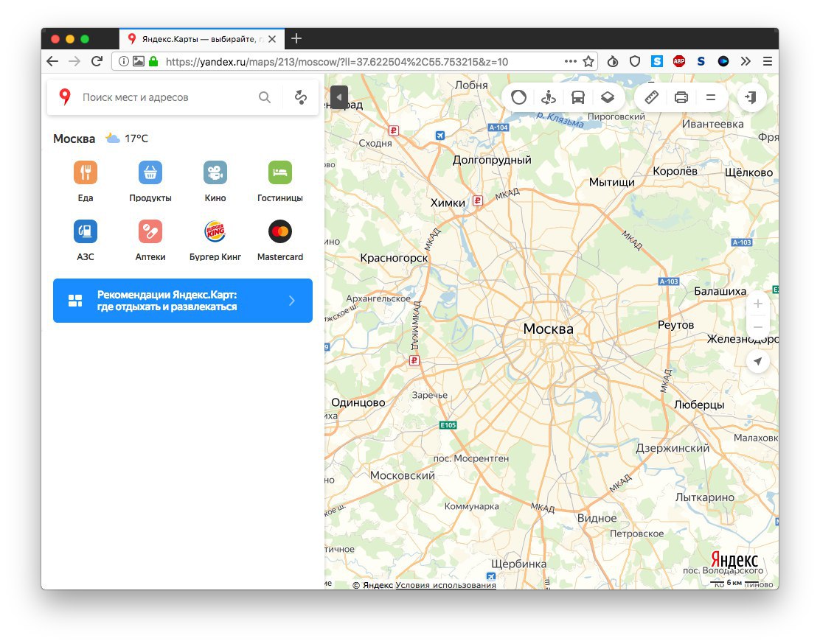Toggle the traffic layer circle icon
This screenshot has height=644, width=820.
[519, 97]
